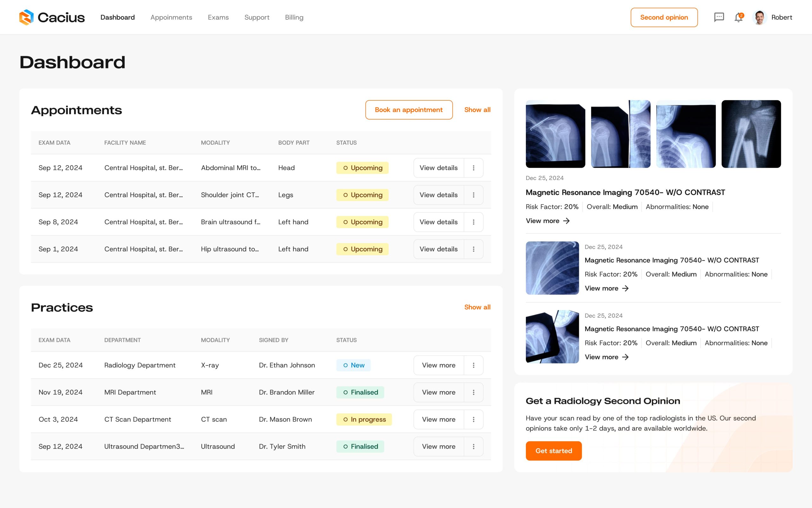Screen dimensions: 812x508
Task: Open the third X-ray thumbnail in gallery
Action: 686,134
